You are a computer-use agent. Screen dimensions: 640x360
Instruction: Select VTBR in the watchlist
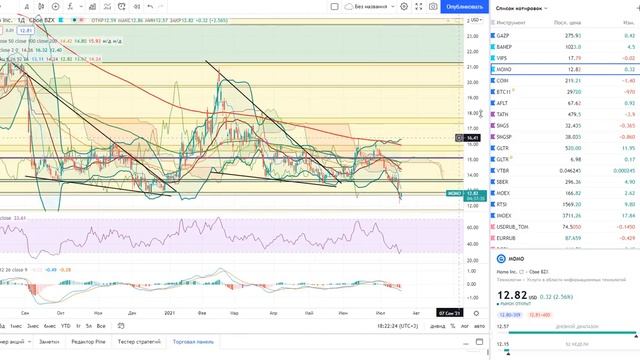coord(565,171)
